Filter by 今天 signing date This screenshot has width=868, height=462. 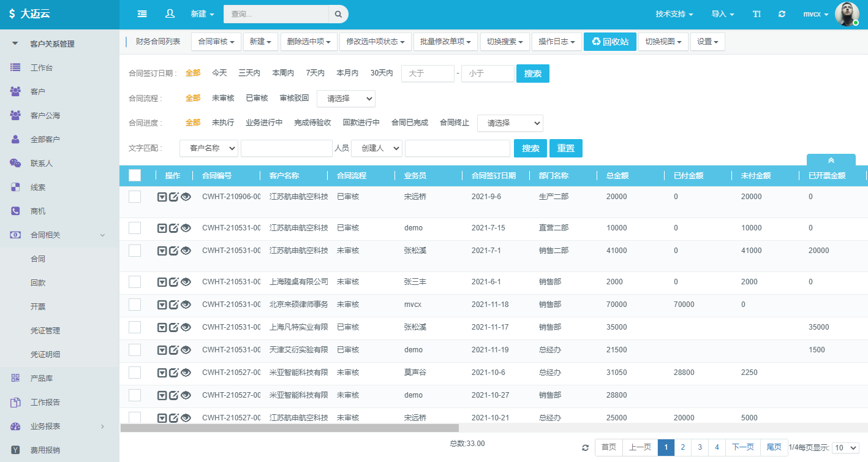[219, 73]
